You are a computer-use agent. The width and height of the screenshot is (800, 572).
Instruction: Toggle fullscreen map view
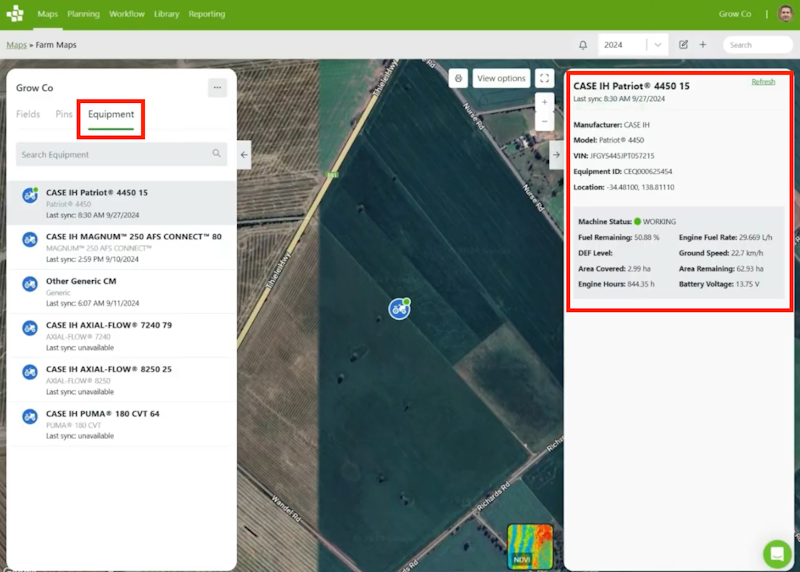point(544,78)
